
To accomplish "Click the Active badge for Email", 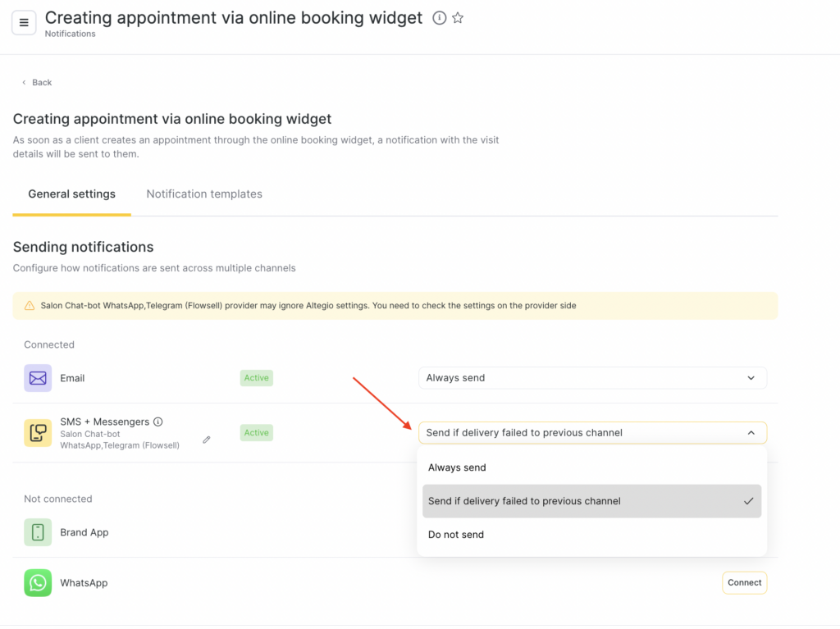I will (256, 378).
